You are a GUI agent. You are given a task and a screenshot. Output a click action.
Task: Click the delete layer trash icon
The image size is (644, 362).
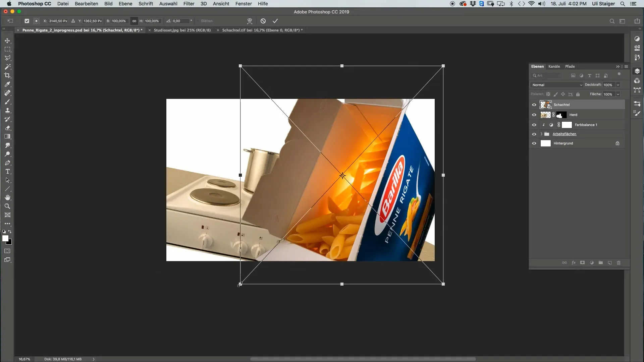tap(619, 263)
